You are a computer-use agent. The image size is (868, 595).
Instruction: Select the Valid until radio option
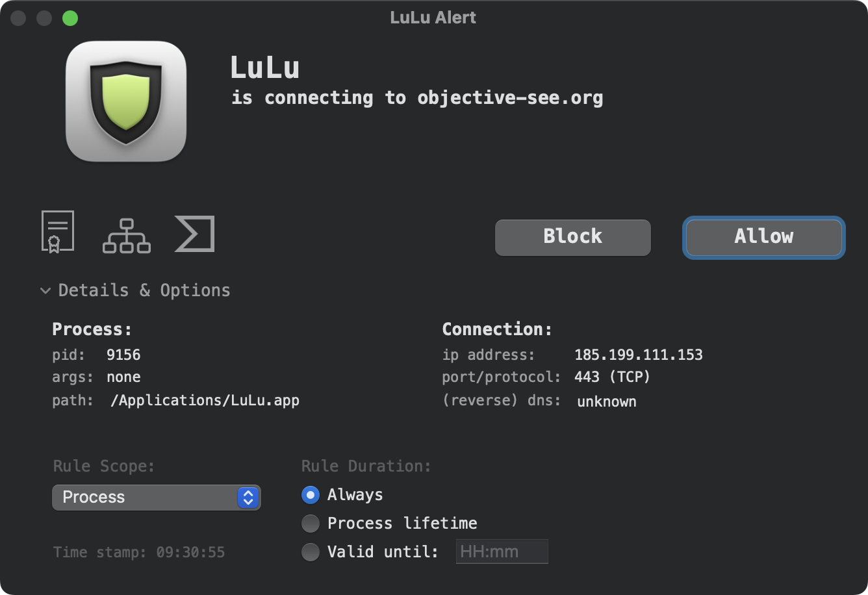311,551
